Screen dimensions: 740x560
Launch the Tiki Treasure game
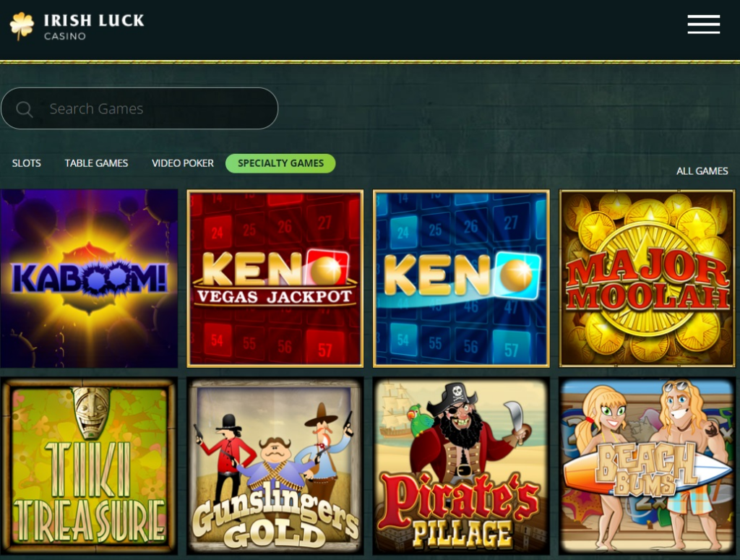pyautogui.click(x=89, y=466)
